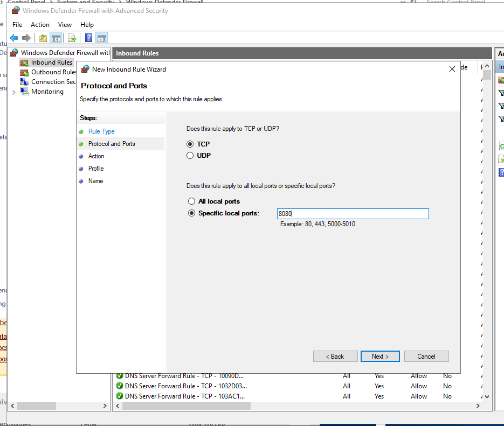Click the rules list vertical scrollbar down arrow
The width and height of the screenshot is (504, 426).
click(487, 397)
